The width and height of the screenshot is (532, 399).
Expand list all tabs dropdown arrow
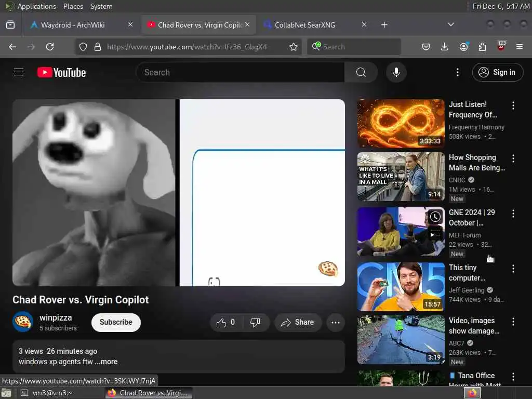[450, 24]
